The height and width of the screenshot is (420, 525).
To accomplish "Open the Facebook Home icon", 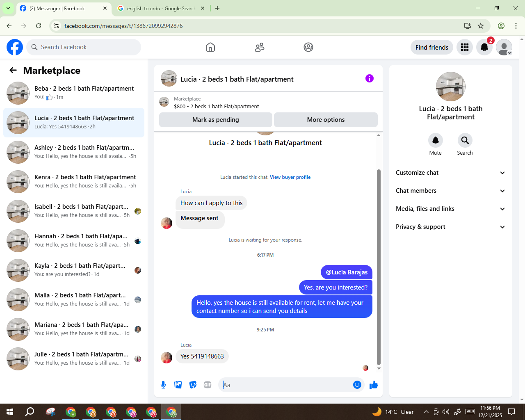I will [210, 47].
